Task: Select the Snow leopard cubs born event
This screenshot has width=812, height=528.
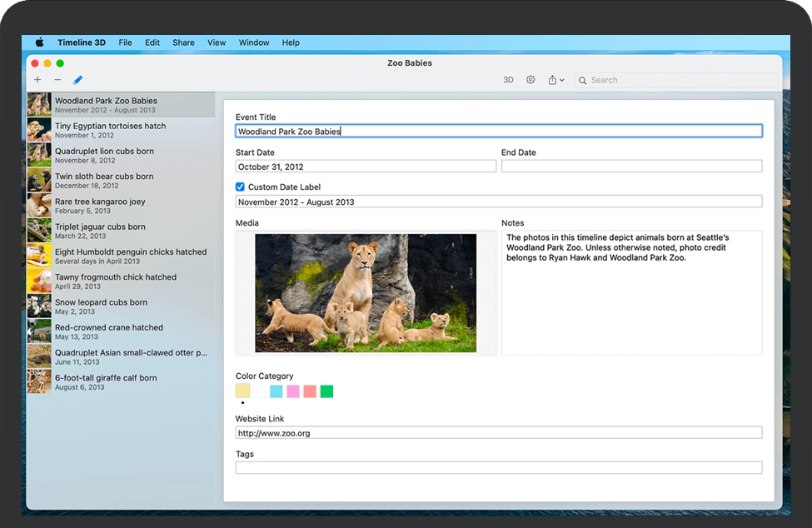Action: point(100,306)
